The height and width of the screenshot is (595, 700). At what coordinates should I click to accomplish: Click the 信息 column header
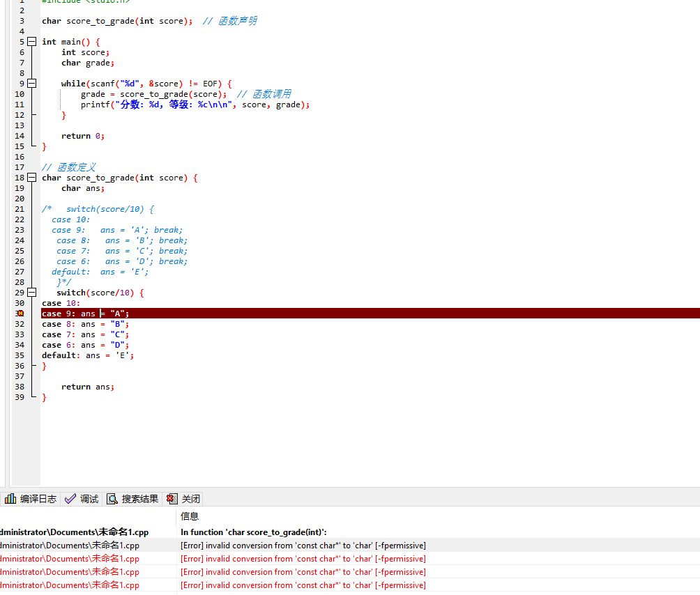pos(190,516)
